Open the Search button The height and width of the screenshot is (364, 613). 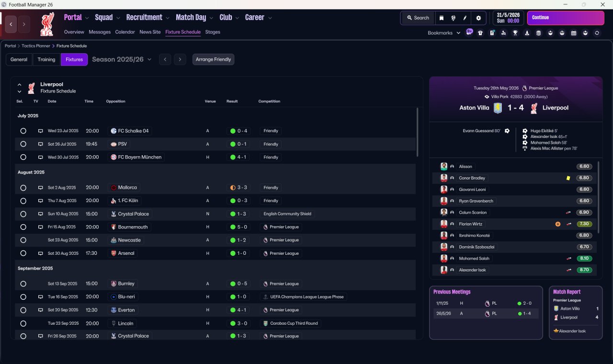pyautogui.click(x=418, y=18)
